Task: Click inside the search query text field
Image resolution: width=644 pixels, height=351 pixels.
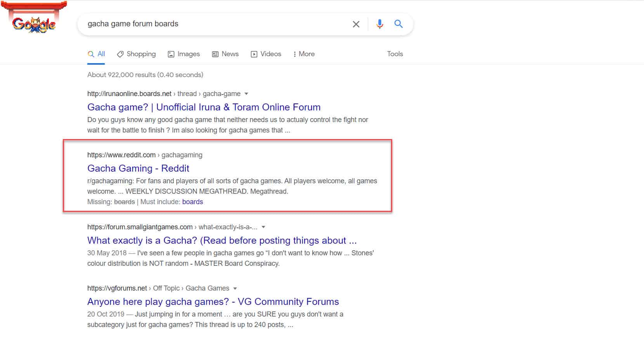Action: coord(213,24)
